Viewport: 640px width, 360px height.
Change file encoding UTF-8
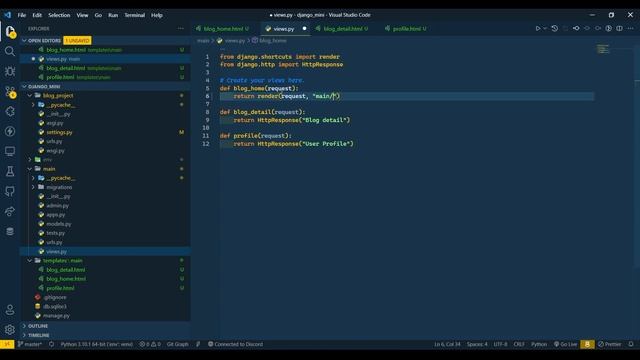point(500,344)
